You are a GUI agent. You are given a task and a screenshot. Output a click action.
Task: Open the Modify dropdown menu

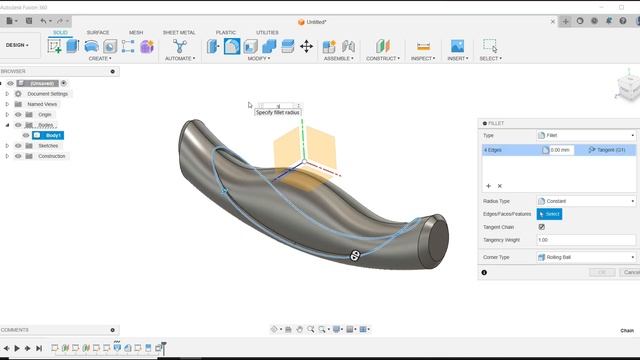pos(259,59)
